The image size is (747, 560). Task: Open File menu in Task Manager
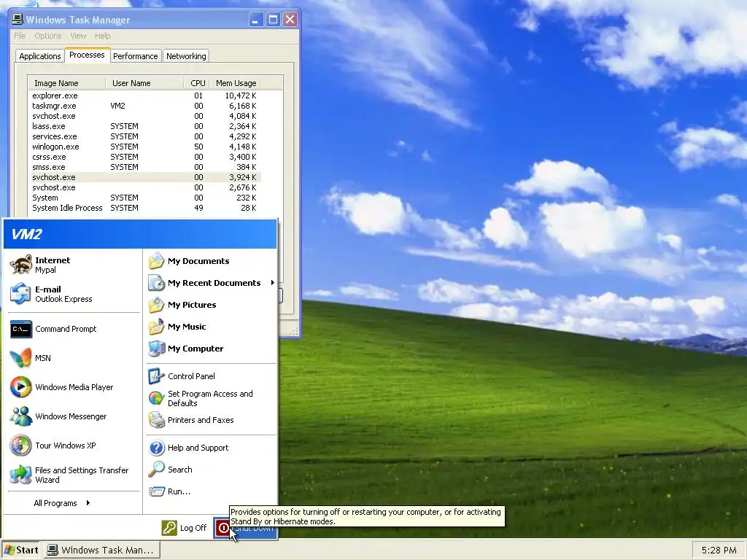tap(20, 36)
